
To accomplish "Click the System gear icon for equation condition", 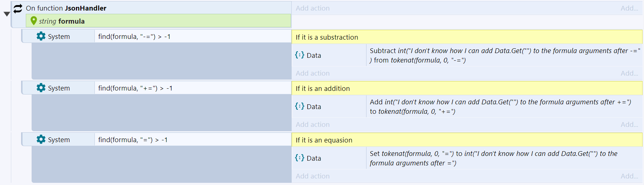I will (41, 140).
